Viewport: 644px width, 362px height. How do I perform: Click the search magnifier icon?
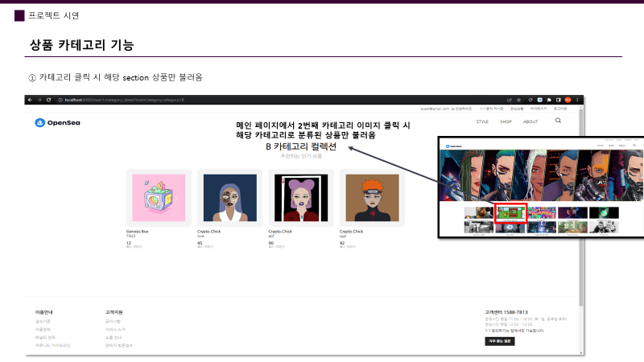[x=558, y=121]
